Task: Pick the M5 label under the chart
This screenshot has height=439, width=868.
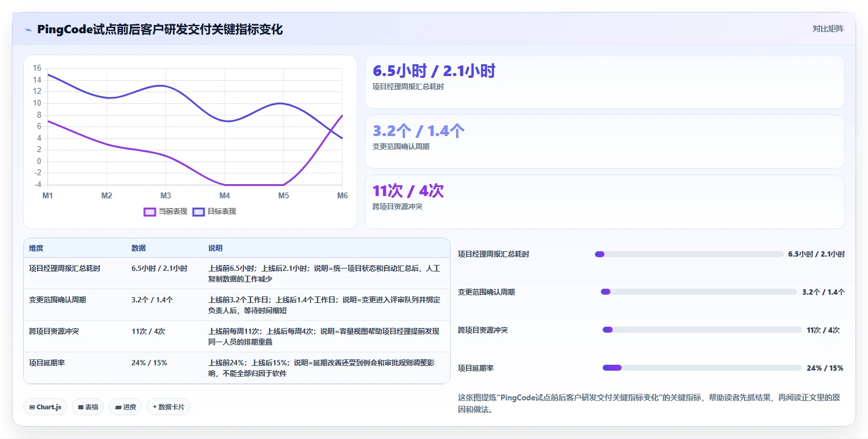Action: pos(283,195)
